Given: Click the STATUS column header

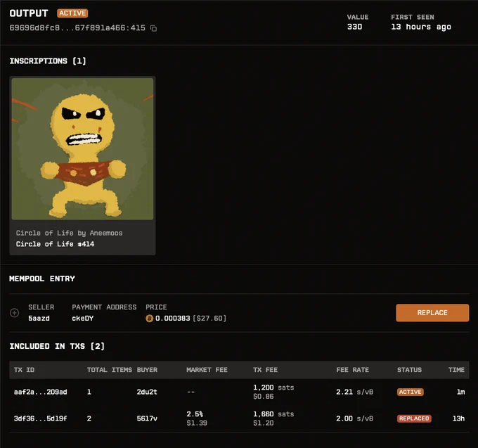Looking at the screenshot, I should (x=409, y=370).
